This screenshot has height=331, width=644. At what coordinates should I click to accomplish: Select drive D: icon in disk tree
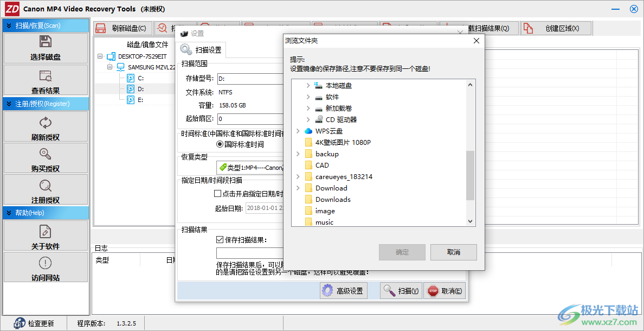131,89
